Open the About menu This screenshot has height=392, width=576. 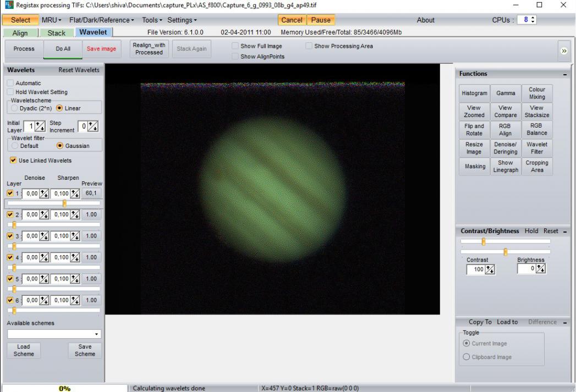[425, 20]
